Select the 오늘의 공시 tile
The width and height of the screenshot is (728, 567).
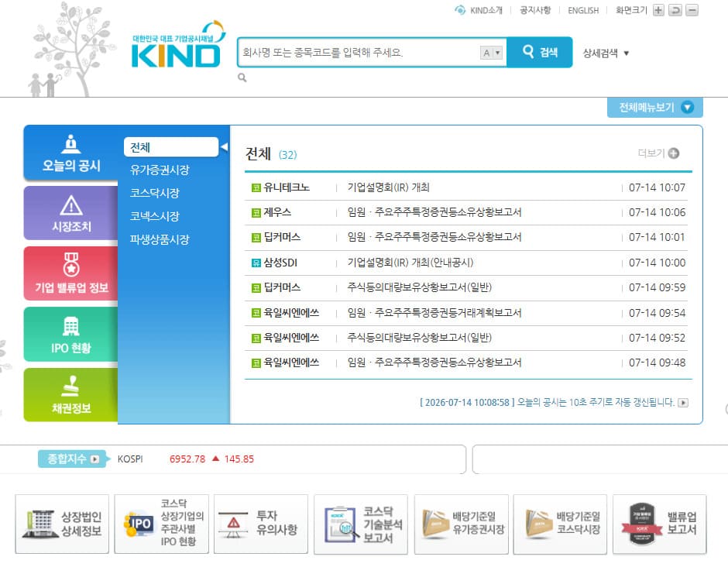pos(71,153)
